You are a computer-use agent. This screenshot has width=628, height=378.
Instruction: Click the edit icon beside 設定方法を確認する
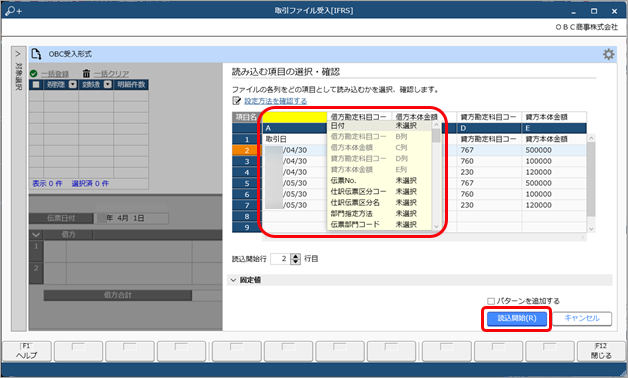pyautogui.click(x=237, y=101)
